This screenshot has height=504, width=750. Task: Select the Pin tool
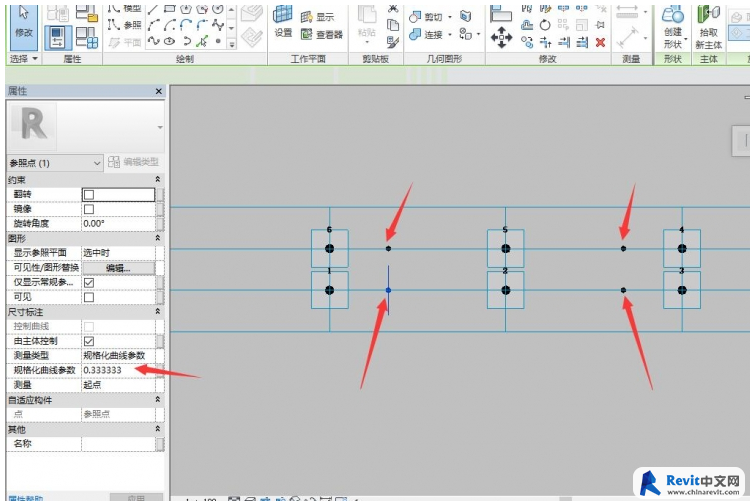(x=599, y=25)
